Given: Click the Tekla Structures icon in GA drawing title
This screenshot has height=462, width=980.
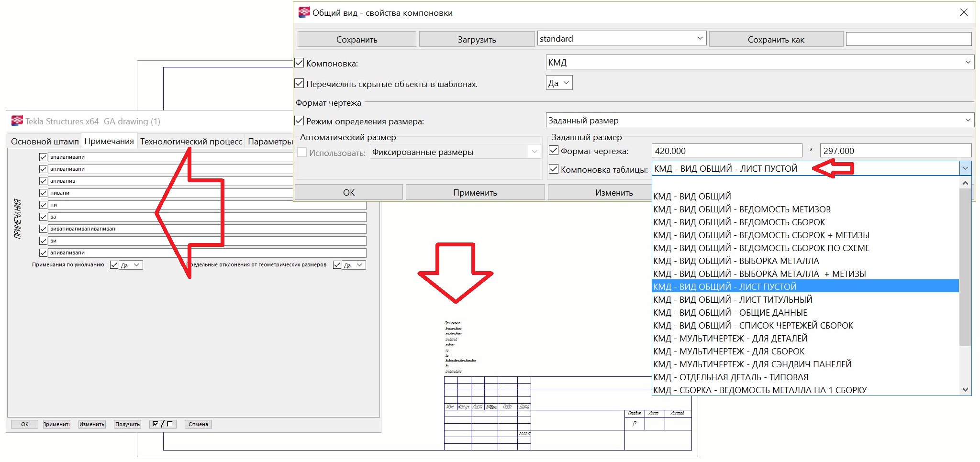Looking at the screenshot, I should click(17, 121).
